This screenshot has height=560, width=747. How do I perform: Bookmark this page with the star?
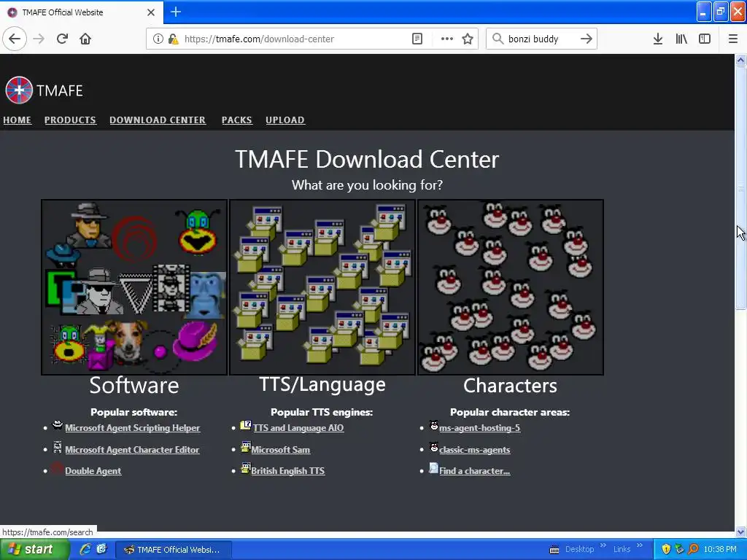[x=468, y=39]
